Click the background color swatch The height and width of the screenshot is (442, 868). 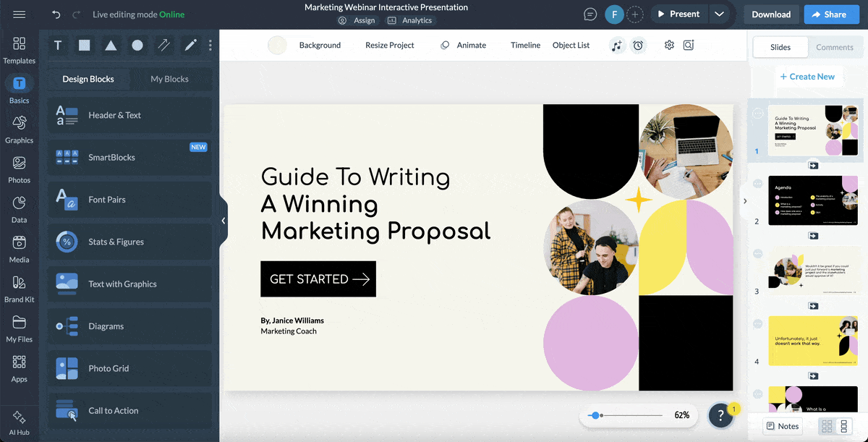click(x=277, y=46)
